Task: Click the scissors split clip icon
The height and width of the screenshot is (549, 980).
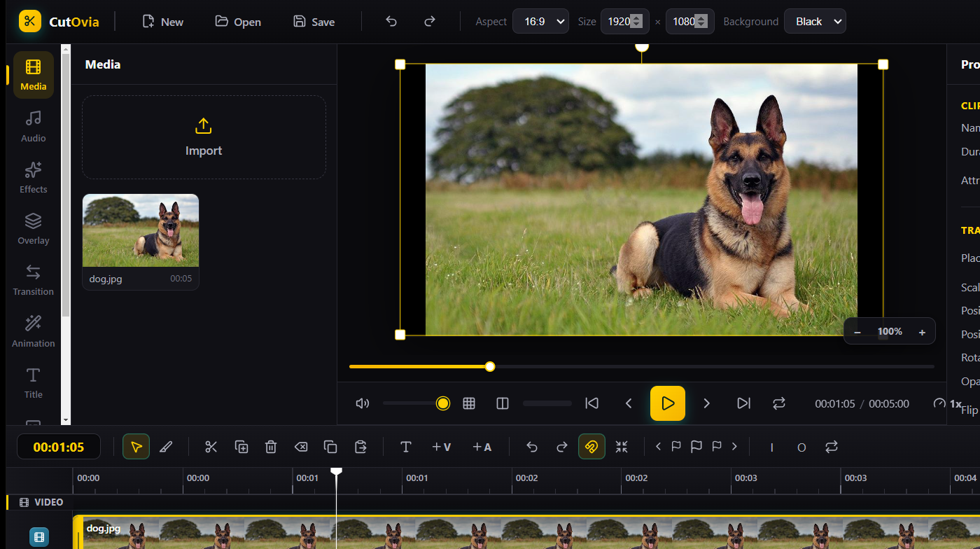Action: click(x=211, y=447)
